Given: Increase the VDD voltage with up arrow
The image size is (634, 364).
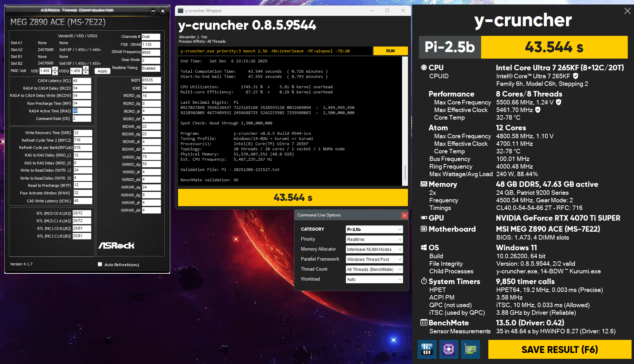Looking at the screenshot, I should click(x=55, y=69).
